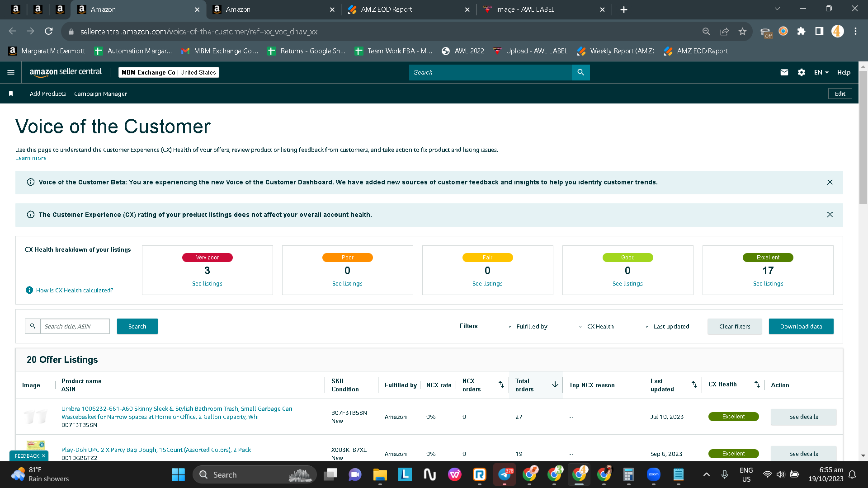
Task: Sort by CX Health column arrows
Action: (x=757, y=385)
